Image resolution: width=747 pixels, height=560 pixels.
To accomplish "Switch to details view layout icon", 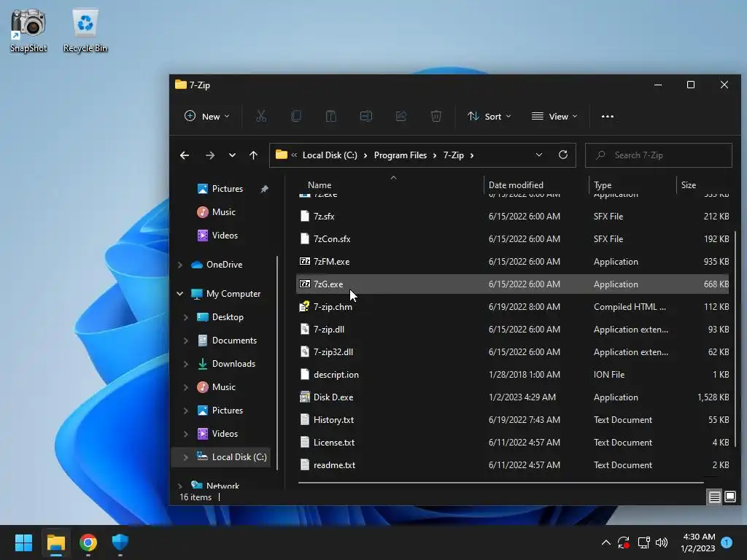I will (715, 497).
